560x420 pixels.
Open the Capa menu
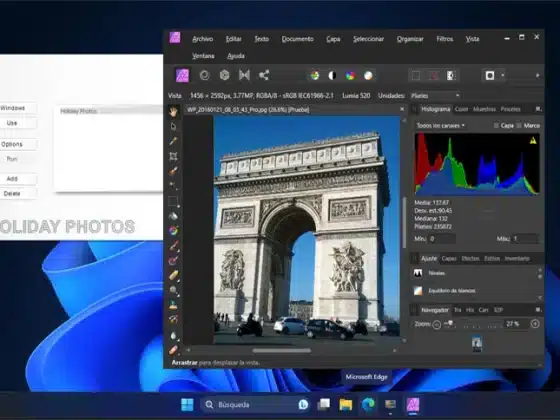(x=333, y=39)
